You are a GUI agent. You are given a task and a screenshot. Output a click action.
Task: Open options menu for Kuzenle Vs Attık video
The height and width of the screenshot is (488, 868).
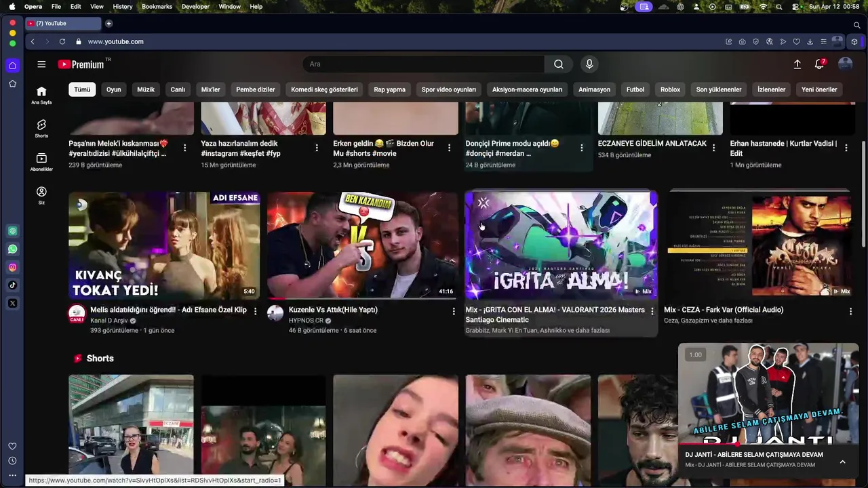(x=454, y=311)
